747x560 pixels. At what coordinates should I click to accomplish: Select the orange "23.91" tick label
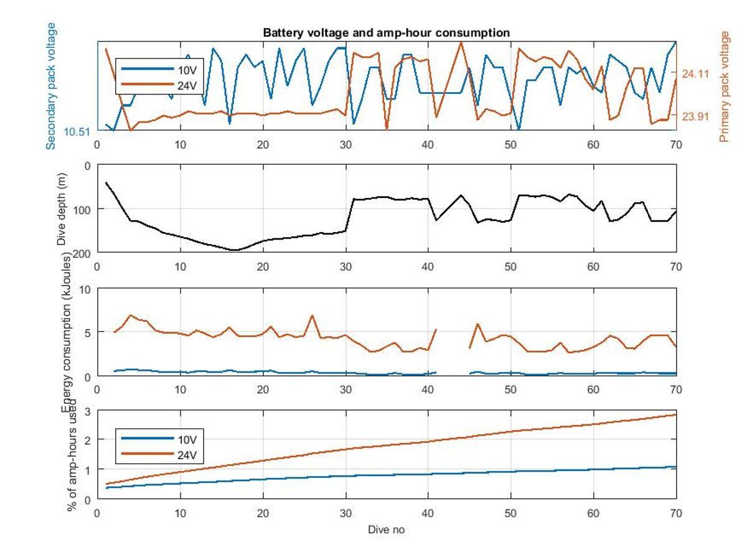click(x=695, y=116)
